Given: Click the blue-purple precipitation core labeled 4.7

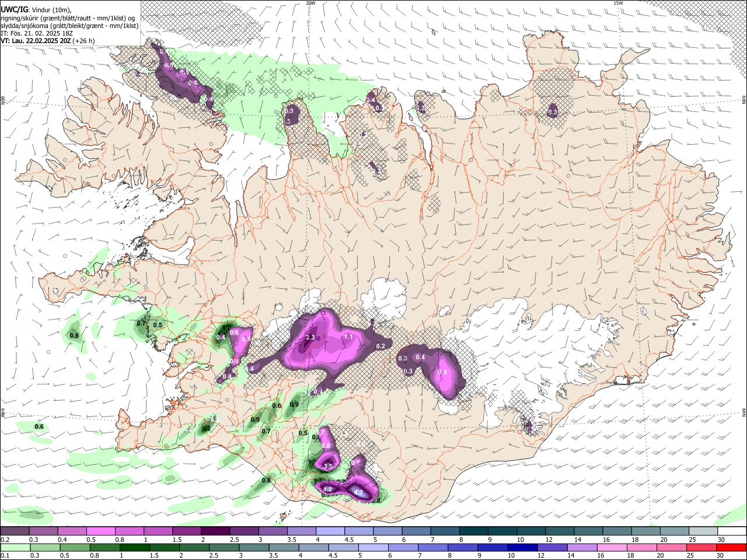Looking at the screenshot, I should tap(358, 491).
